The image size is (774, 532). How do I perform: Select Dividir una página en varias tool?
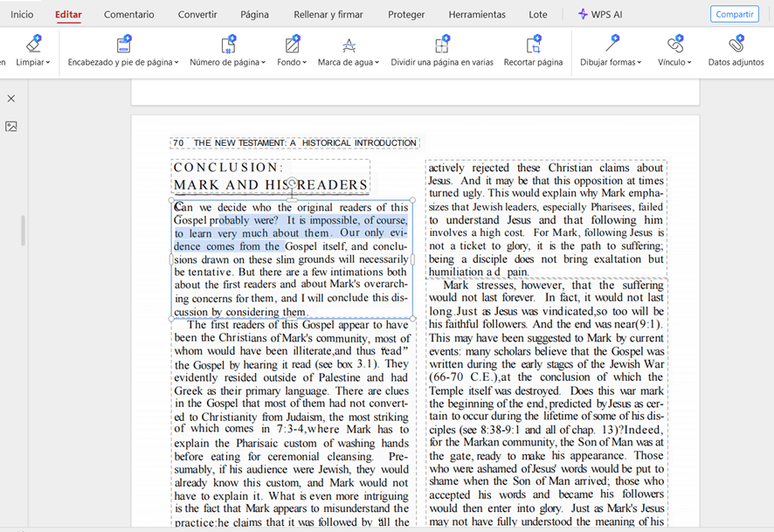click(441, 45)
